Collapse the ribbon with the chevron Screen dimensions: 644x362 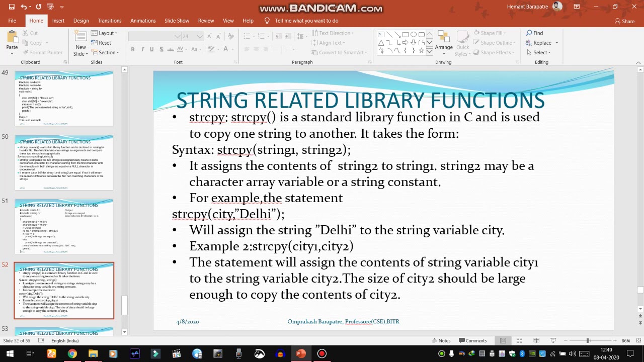click(638, 62)
